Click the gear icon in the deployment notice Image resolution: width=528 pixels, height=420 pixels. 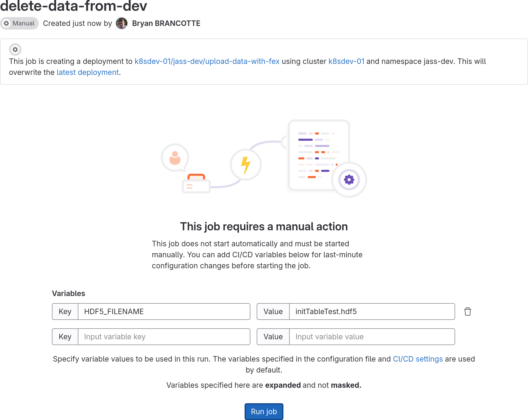pyautogui.click(x=15, y=49)
